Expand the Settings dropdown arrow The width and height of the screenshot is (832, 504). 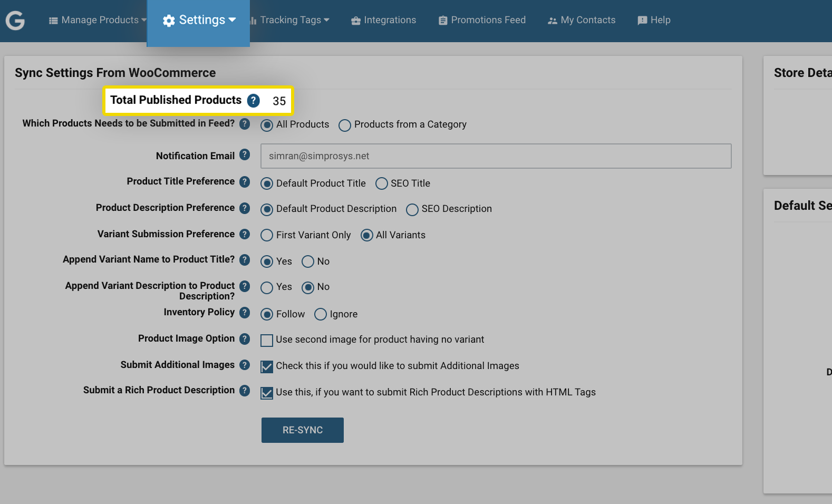click(232, 20)
